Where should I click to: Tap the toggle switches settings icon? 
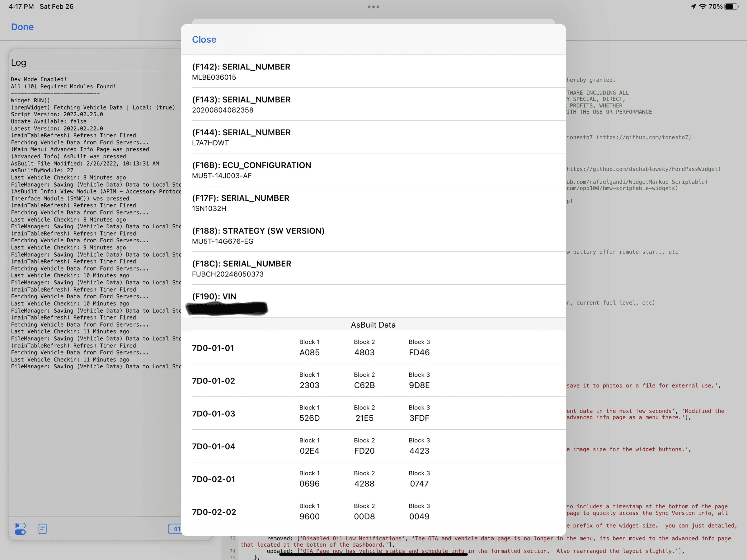(x=20, y=529)
